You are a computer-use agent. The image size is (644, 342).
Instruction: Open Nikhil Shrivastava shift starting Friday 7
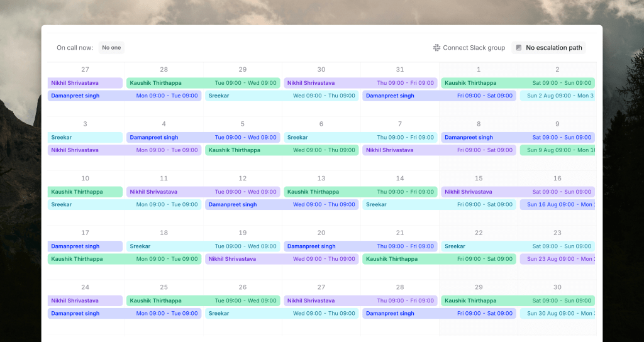(440, 150)
